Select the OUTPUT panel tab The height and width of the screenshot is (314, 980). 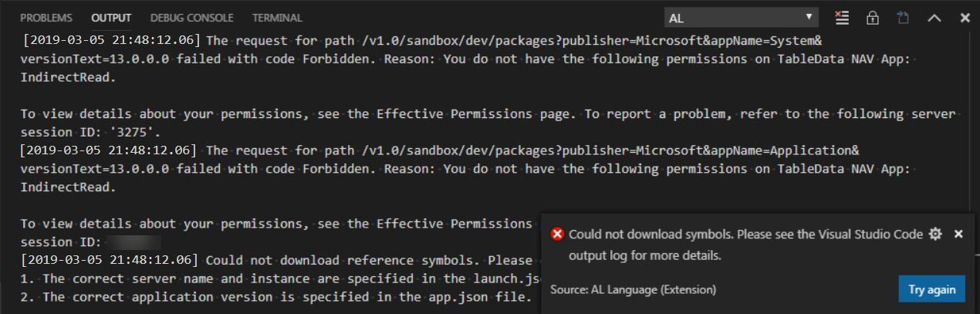pyautogui.click(x=111, y=18)
